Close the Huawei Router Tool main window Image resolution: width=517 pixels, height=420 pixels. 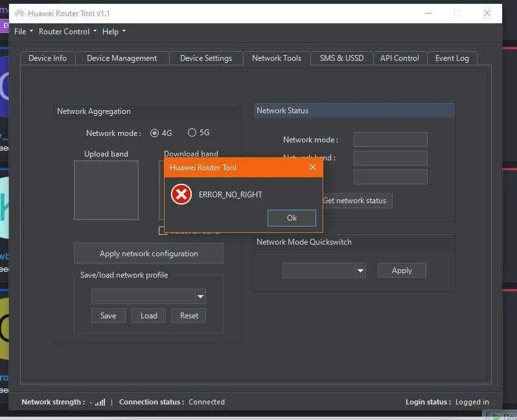[487, 13]
